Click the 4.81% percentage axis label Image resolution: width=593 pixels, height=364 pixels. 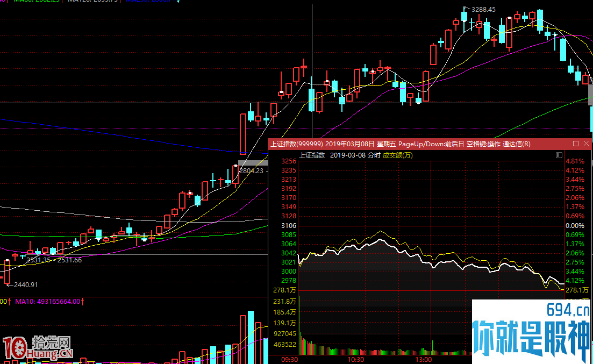(x=575, y=161)
